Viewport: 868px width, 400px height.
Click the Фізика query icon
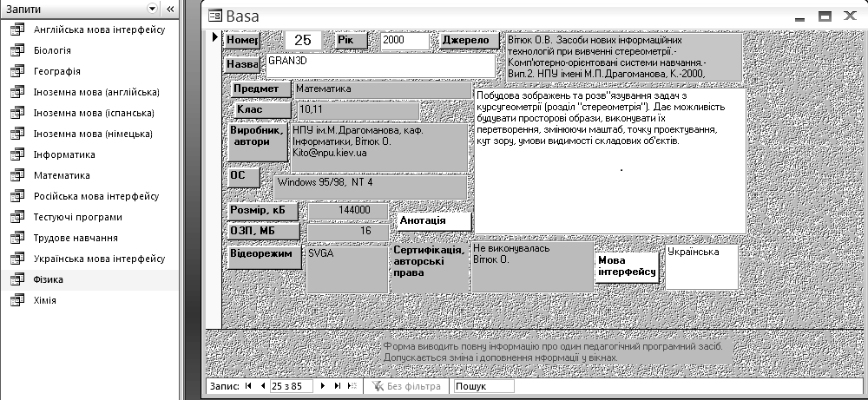[x=17, y=279]
